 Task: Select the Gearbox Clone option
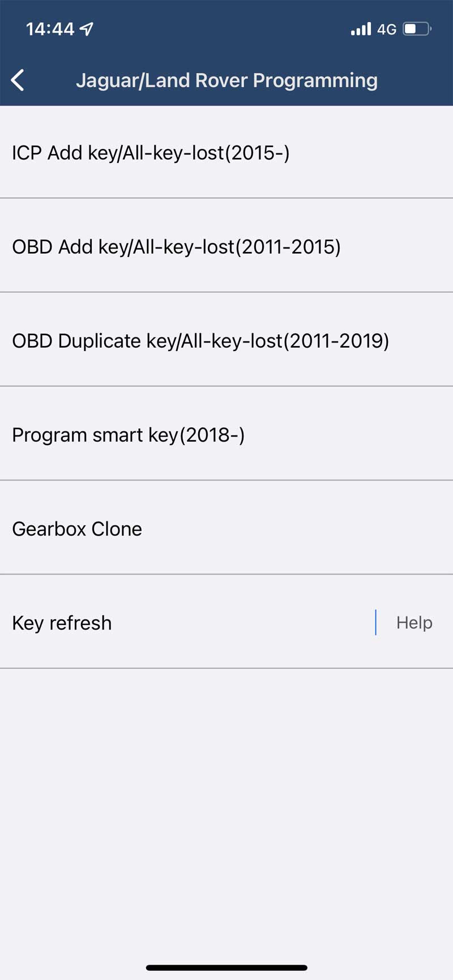[77, 528]
